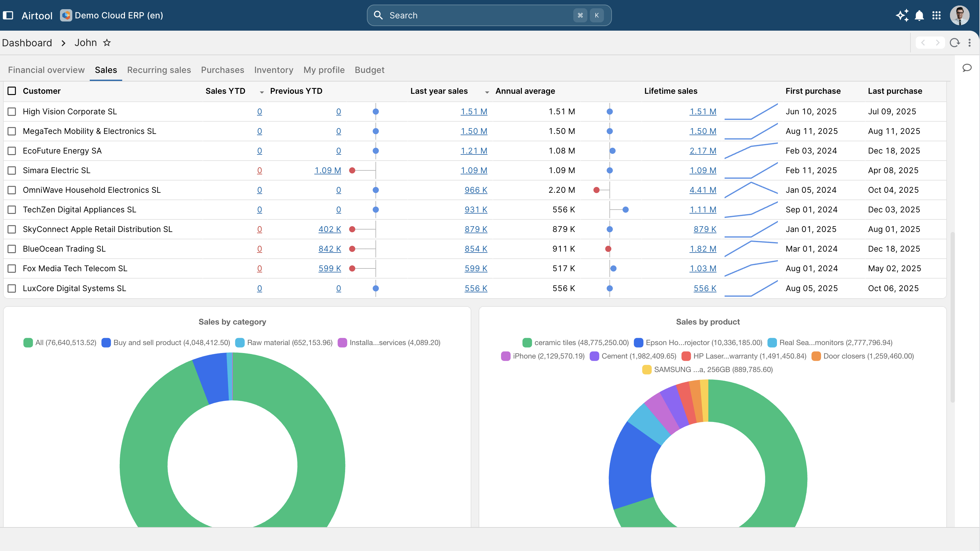This screenshot has width=980, height=551.
Task: Toggle ceramic tiles product legend swatch
Action: [527, 343]
